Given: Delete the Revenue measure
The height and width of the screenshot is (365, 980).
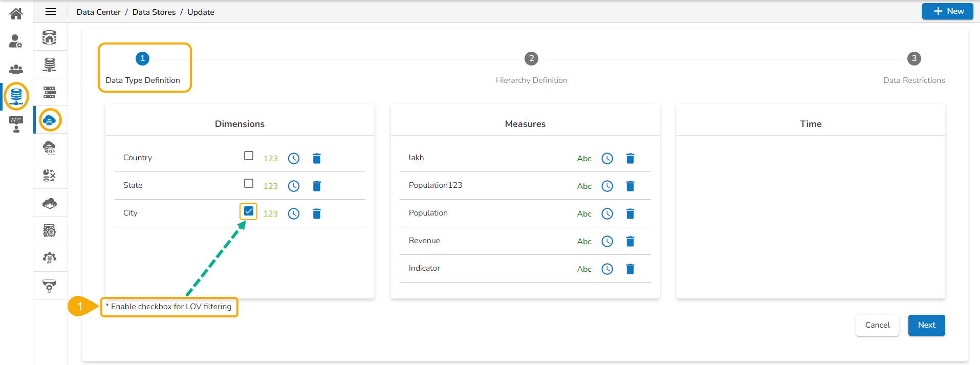Looking at the screenshot, I should [630, 242].
